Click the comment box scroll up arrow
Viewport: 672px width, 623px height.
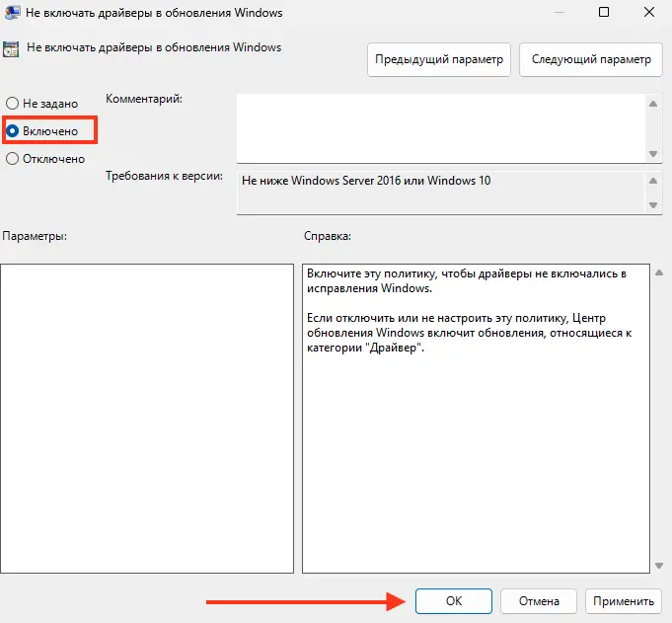click(x=652, y=104)
